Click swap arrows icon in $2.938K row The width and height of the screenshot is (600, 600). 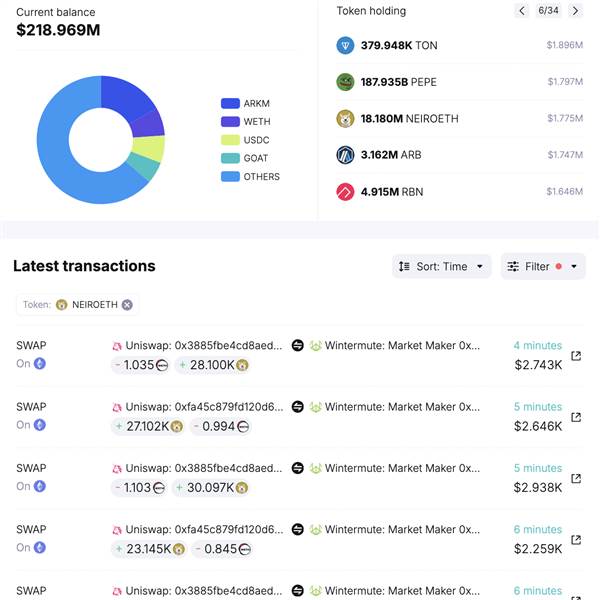point(298,468)
